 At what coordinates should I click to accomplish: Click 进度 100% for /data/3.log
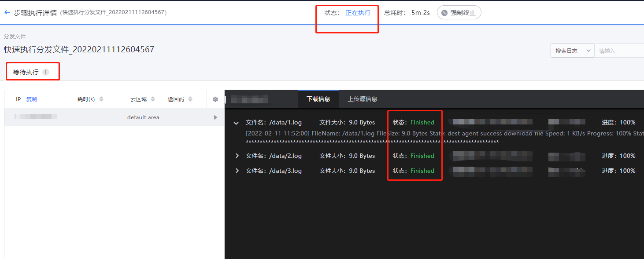pyautogui.click(x=618, y=171)
